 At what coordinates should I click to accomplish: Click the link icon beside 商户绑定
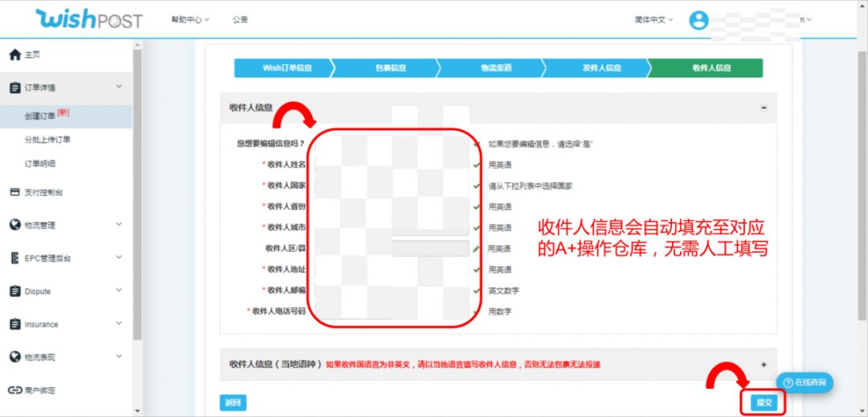(15, 390)
